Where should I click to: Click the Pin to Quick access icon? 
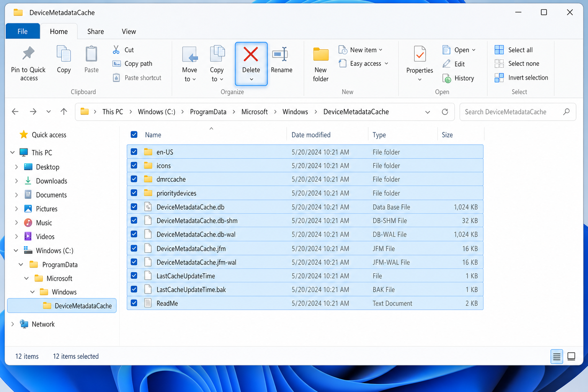pyautogui.click(x=28, y=53)
